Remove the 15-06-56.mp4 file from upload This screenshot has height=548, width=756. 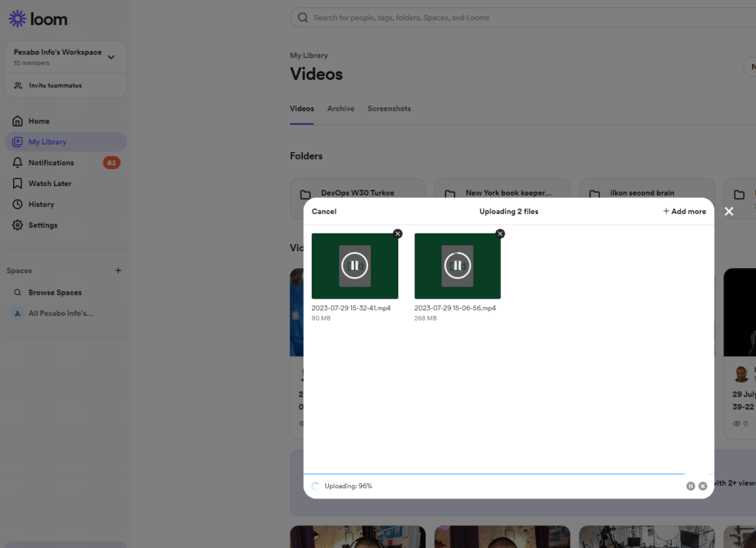click(500, 234)
